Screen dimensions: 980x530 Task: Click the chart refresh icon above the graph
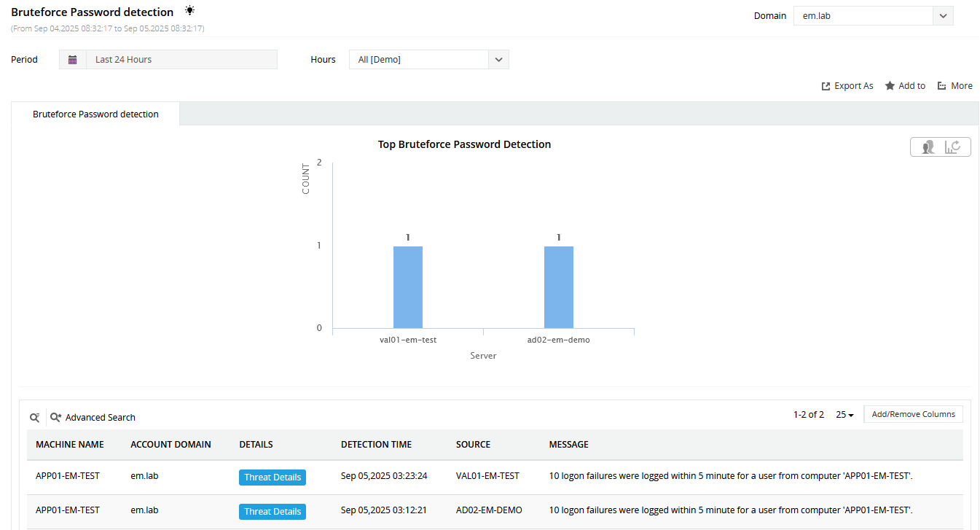953,147
